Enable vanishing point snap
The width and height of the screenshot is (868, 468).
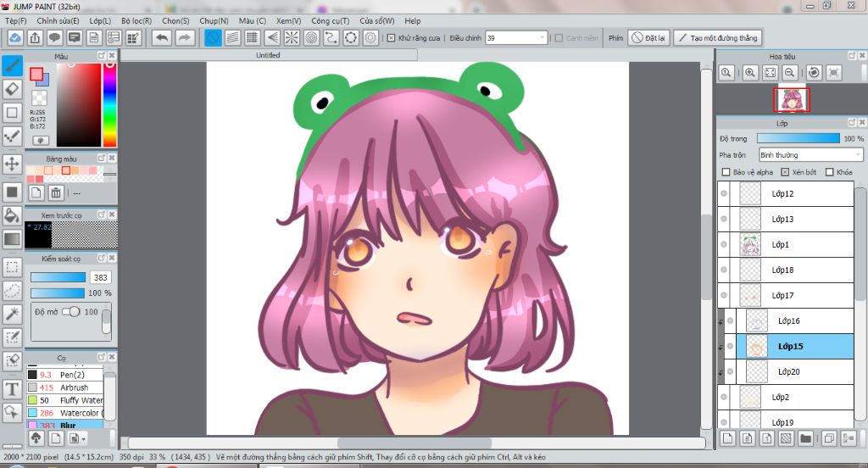[272, 37]
